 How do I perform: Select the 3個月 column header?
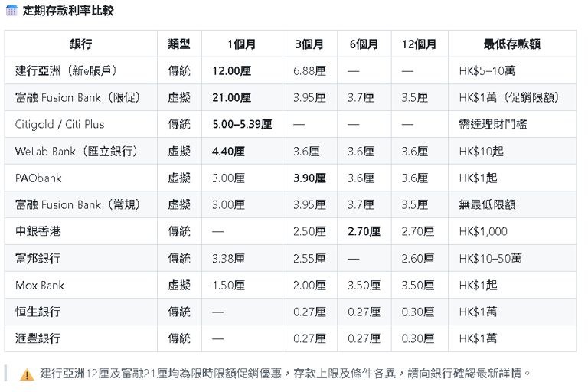pyautogui.click(x=309, y=44)
